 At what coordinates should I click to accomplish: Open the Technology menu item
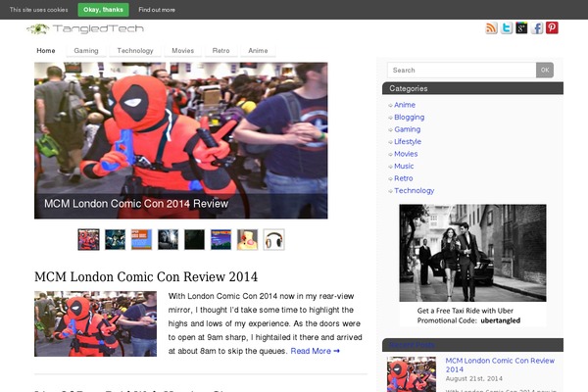pos(135,51)
